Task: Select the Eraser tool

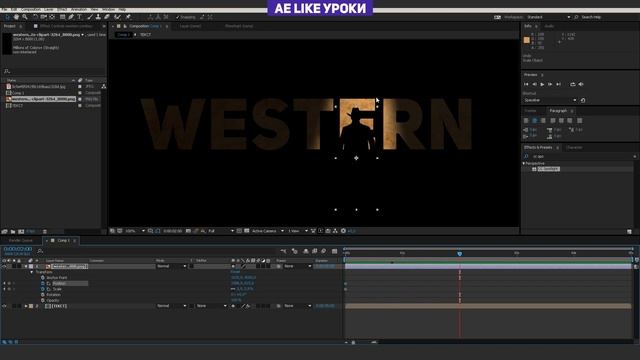Action: [x=107, y=17]
